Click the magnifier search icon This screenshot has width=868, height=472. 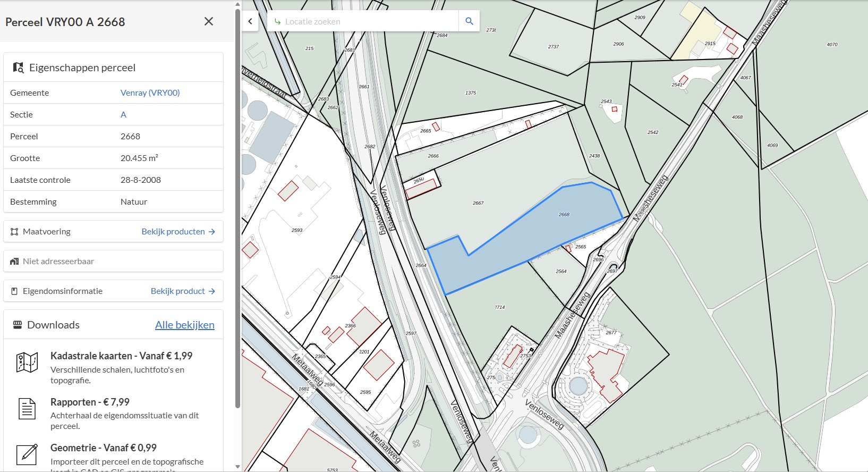tap(469, 21)
